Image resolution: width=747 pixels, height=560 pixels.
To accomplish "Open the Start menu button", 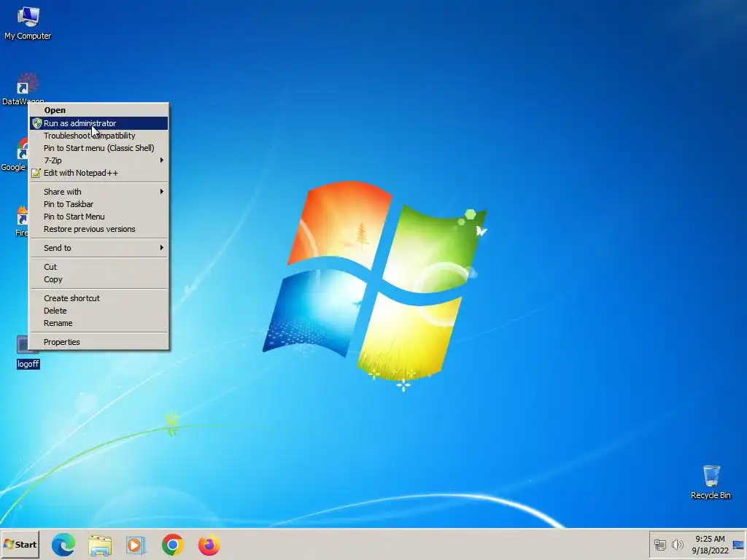I will [x=20, y=544].
